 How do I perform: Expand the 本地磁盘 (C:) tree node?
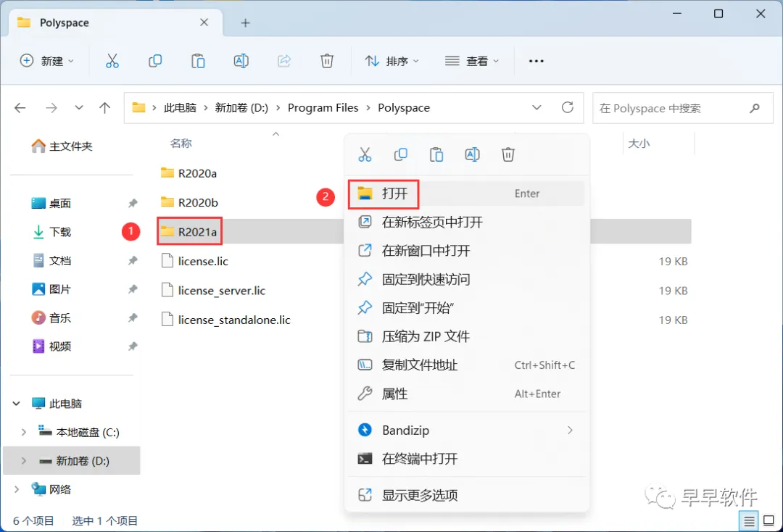[x=23, y=432]
